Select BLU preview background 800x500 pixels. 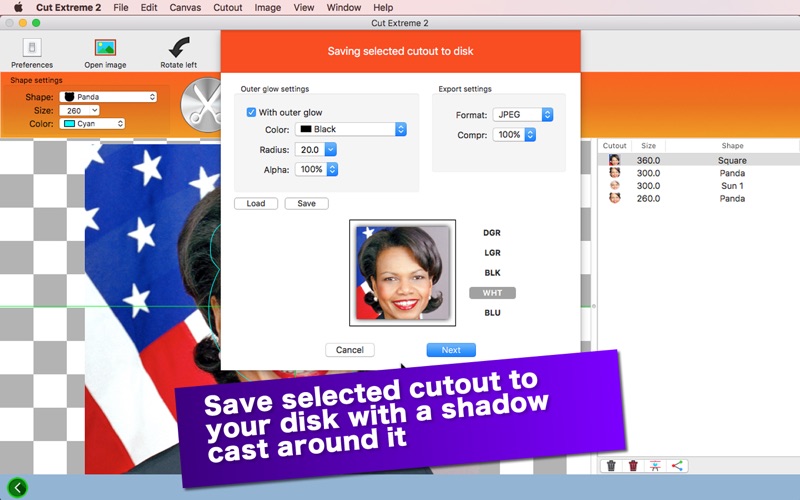(492, 313)
